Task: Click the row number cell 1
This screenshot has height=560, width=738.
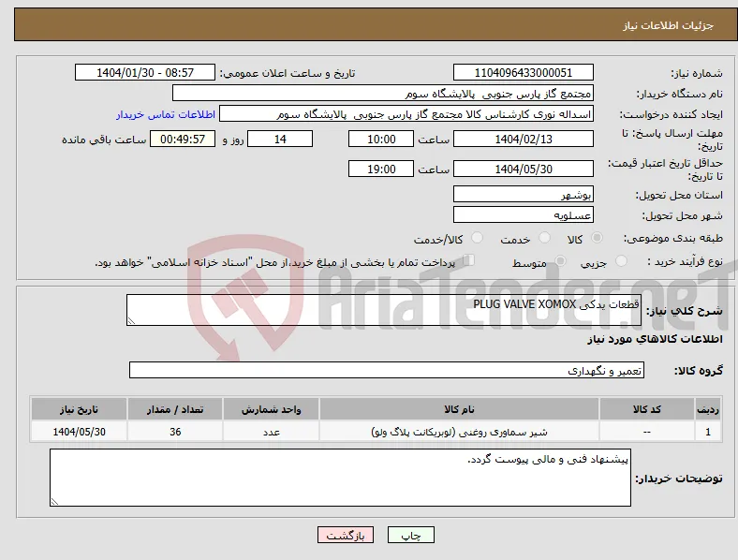Action: pyautogui.click(x=708, y=432)
